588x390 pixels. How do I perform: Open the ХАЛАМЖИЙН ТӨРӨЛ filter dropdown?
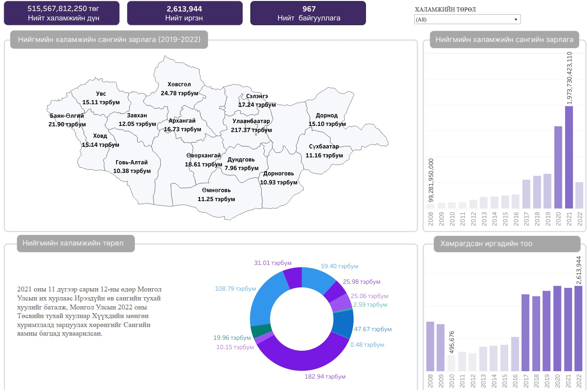pos(467,19)
